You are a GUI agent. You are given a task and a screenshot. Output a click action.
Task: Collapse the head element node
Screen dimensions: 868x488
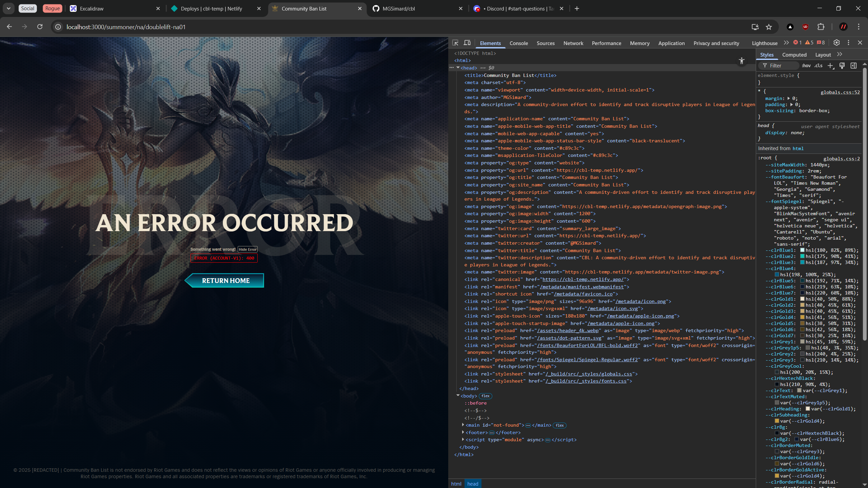click(458, 68)
